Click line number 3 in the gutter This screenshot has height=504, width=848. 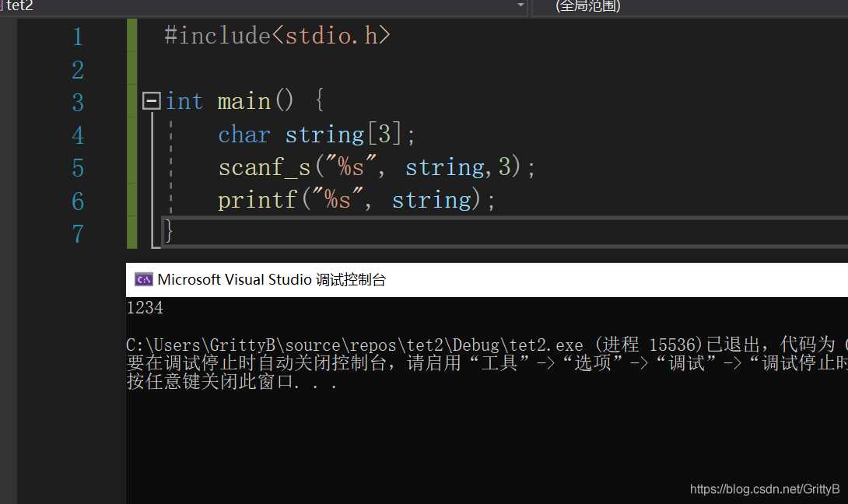(x=78, y=103)
